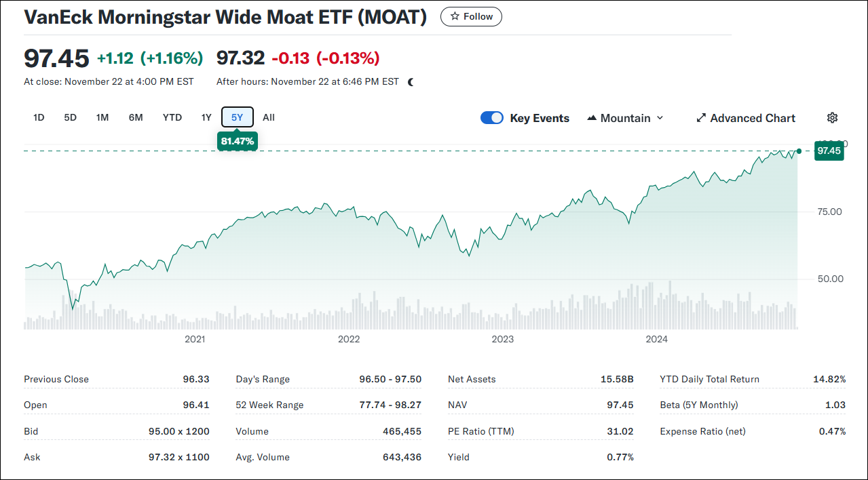
Task: Click the Follow button
Action: tap(471, 16)
